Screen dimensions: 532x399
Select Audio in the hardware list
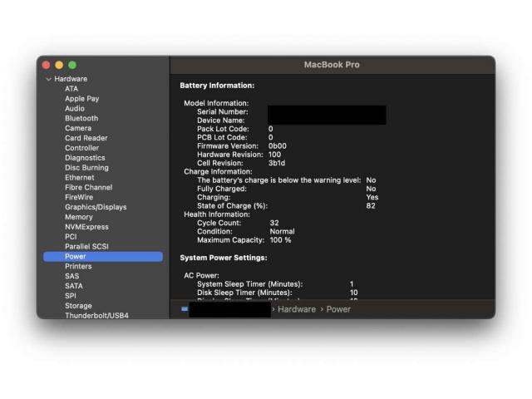[x=75, y=109]
